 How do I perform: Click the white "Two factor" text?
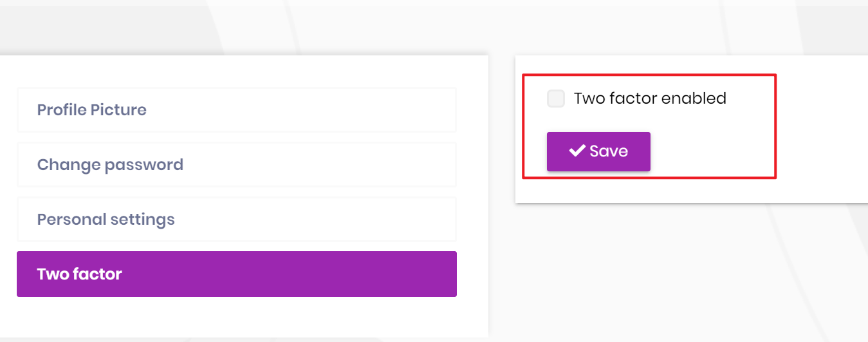tap(80, 274)
